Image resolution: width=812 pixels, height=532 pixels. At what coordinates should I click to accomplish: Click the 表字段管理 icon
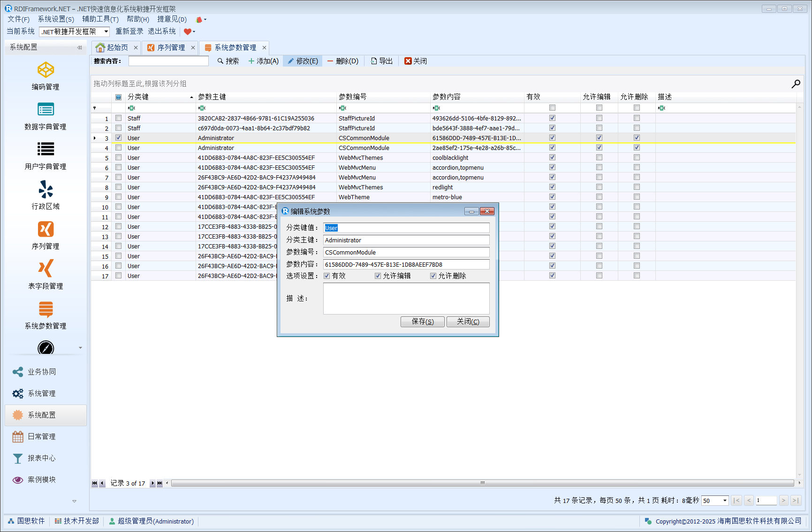(x=46, y=269)
